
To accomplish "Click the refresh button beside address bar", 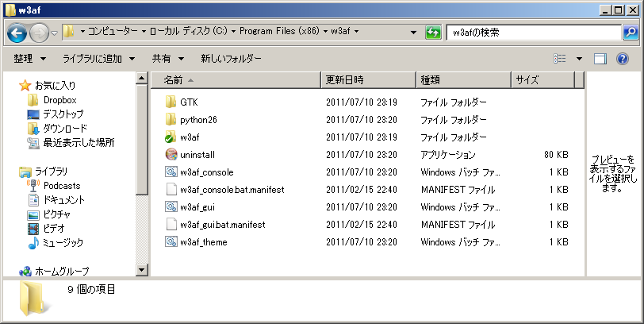I will (x=433, y=33).
